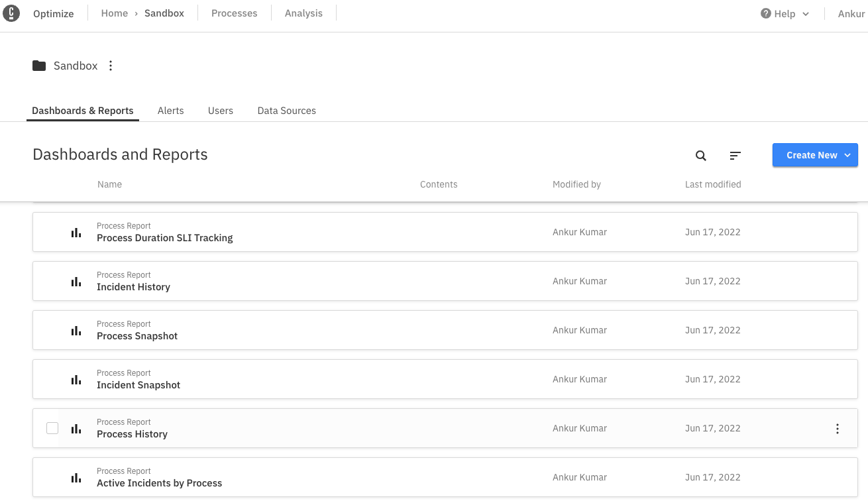
Task: Click the Modified by column header
Action: pos(577,184)
